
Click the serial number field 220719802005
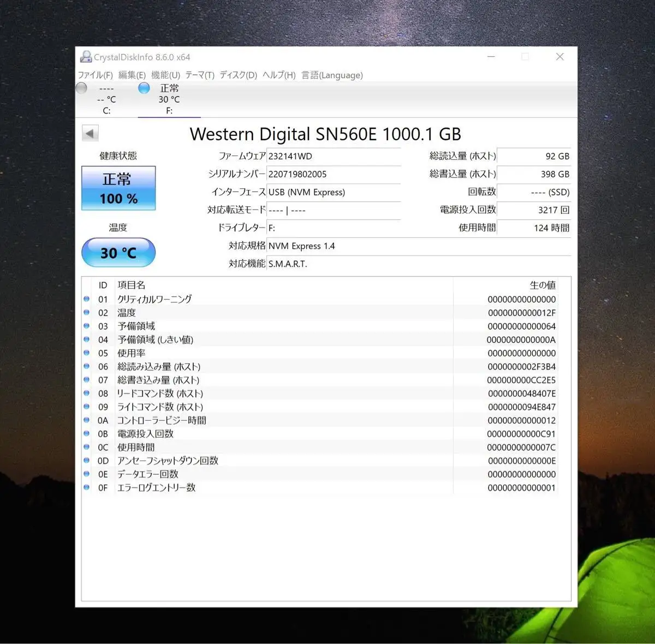(x=334, y=174)
